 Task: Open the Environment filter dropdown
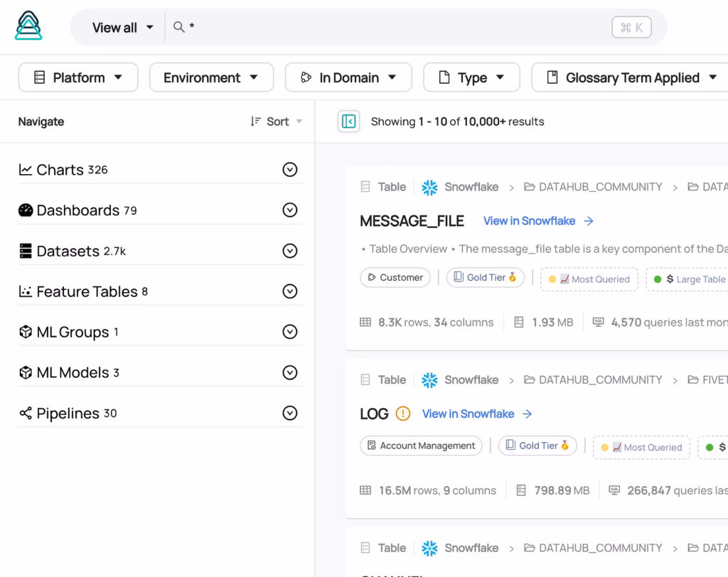click(x=211, y=77)
